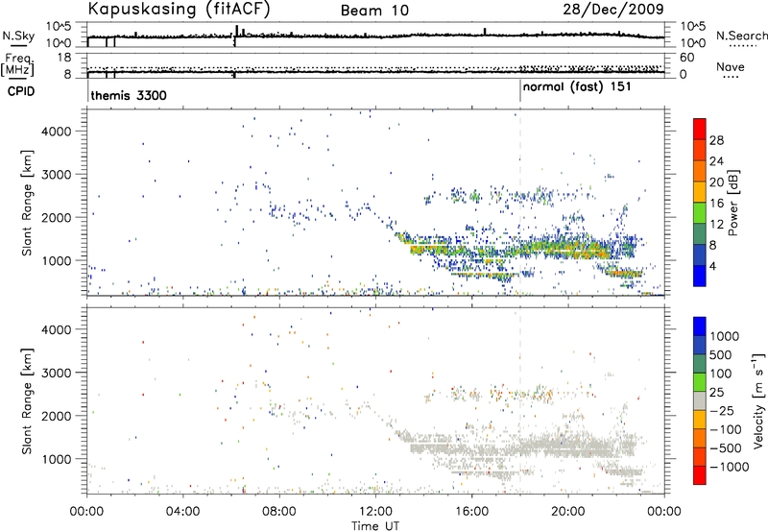The width and height of the screenshot is (768, 532).
Task: Click the bright blue bottom segment of Power colorbar
Action: (x=700, y=276)
